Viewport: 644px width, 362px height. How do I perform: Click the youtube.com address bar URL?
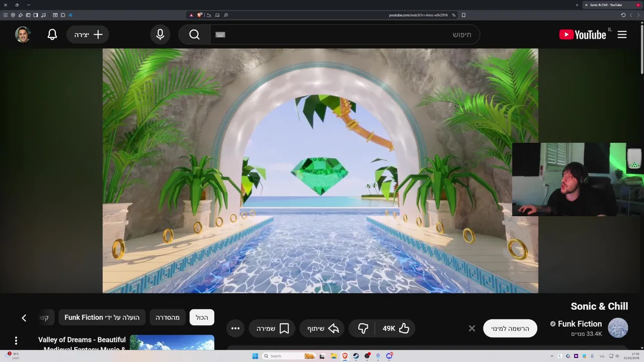[419, 15]
